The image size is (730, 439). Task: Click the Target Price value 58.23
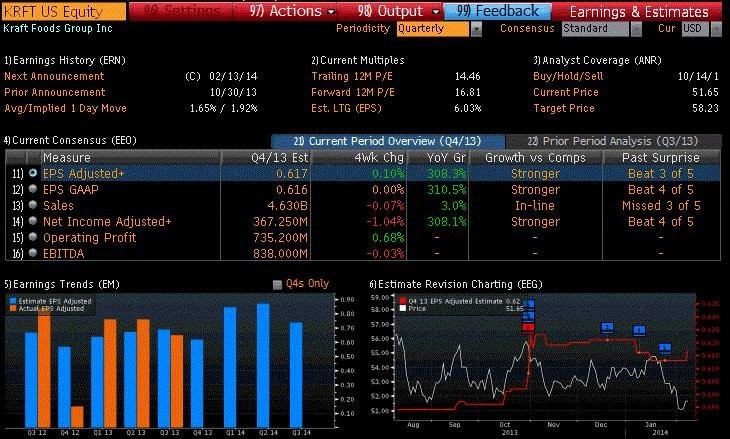(705, 108)
